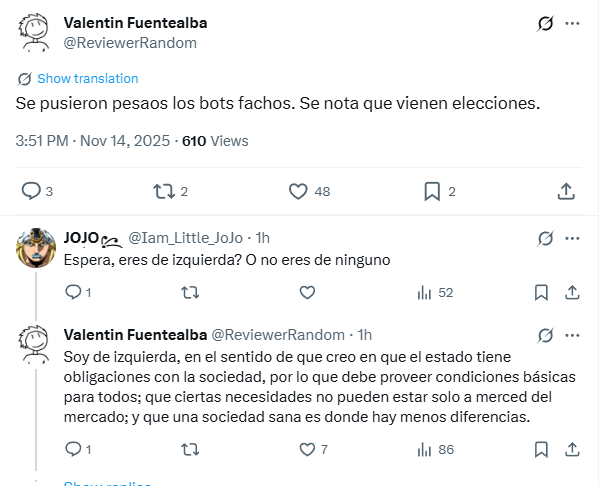Open more options on Valentin's reply
The image size is (600, 486).
click(x=573, y=334)
